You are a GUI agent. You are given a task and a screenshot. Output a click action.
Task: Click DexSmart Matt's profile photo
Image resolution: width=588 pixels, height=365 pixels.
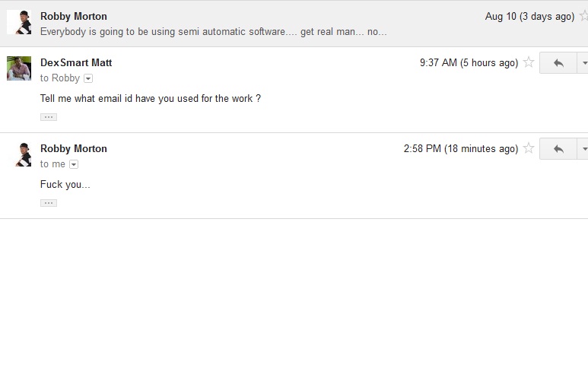tap(19, 68)
